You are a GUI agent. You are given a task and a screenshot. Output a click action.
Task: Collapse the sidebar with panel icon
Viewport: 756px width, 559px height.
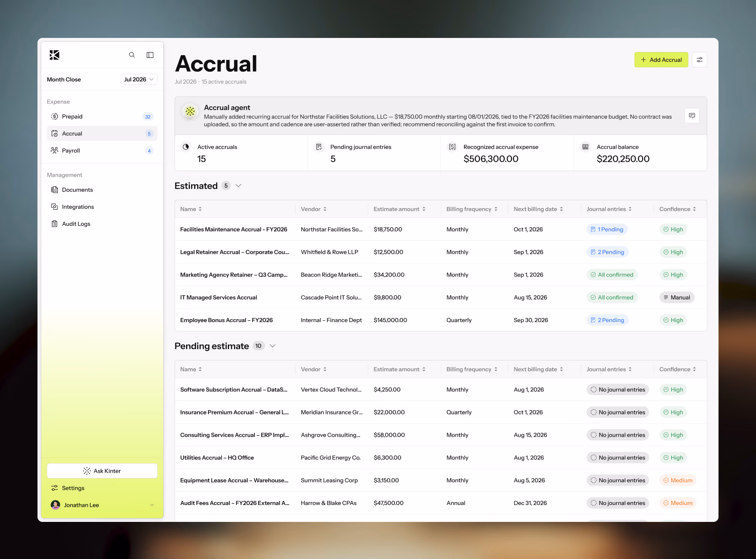[x=150, y=55]
